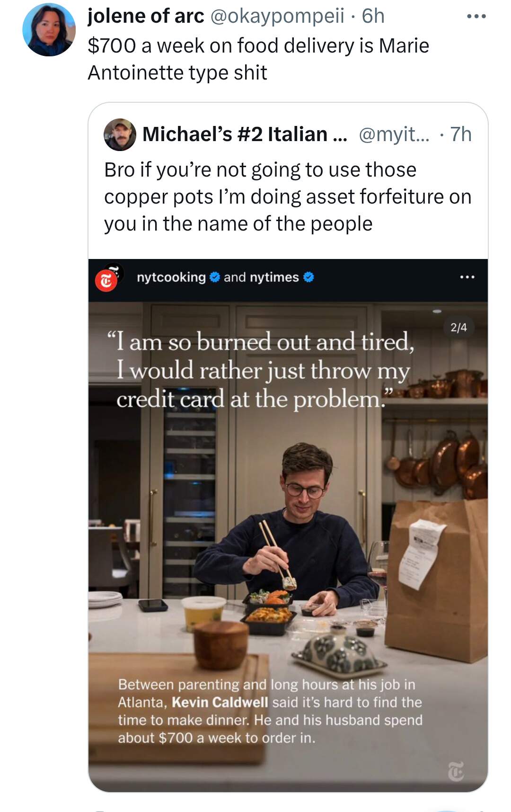511x812 pixels.
Task: Open the nytimes account name
Action: click(x=274, y=277)
